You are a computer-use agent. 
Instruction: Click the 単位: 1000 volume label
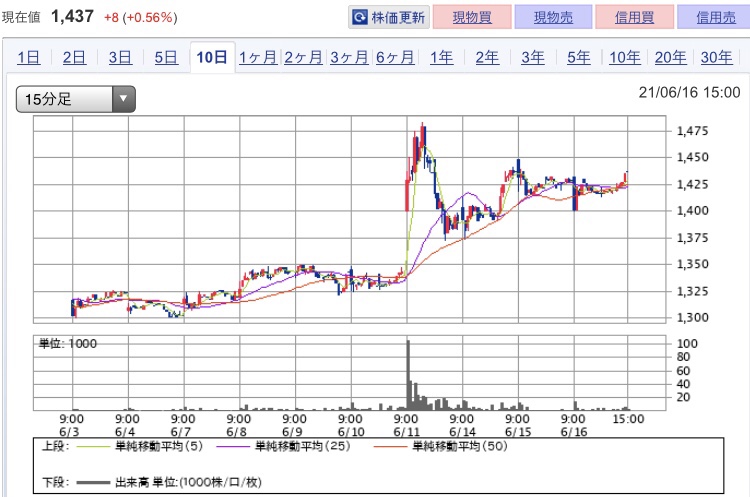pos(67,343)
